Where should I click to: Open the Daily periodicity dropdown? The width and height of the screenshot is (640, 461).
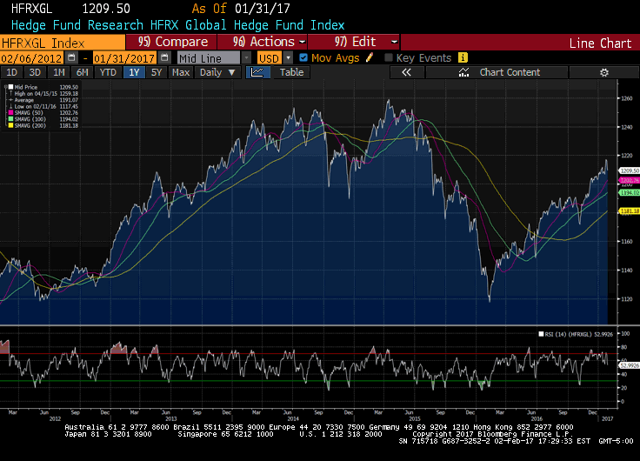pos(217,73)
